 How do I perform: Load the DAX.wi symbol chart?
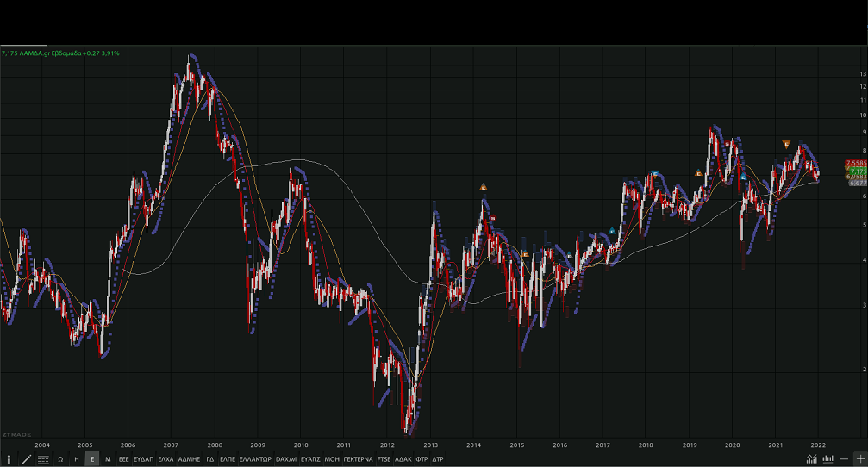[x=286, y=459]
